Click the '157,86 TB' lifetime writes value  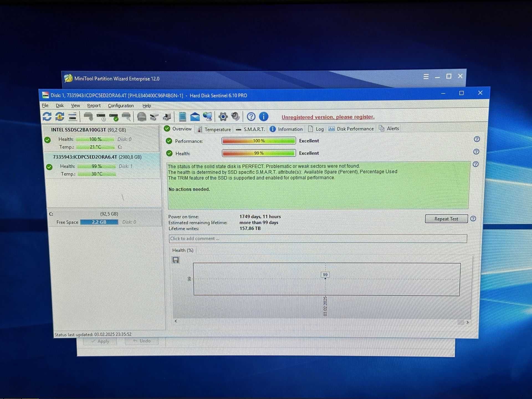(250, 228)
